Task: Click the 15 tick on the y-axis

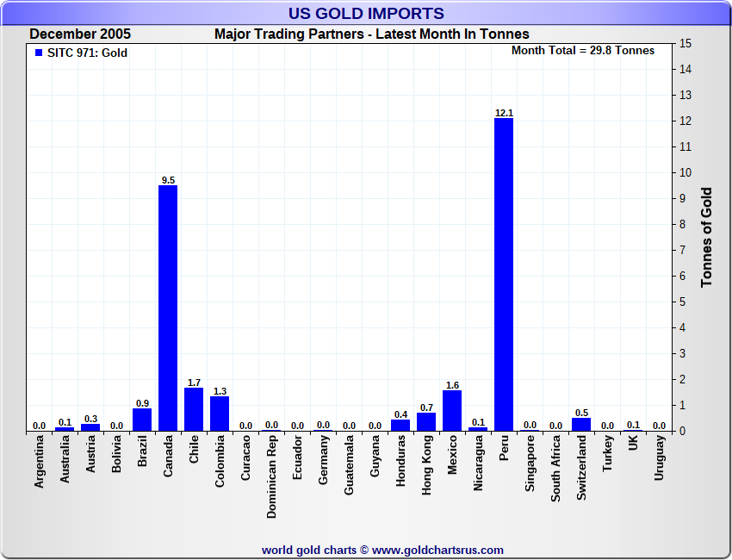Action: [685, 43]
